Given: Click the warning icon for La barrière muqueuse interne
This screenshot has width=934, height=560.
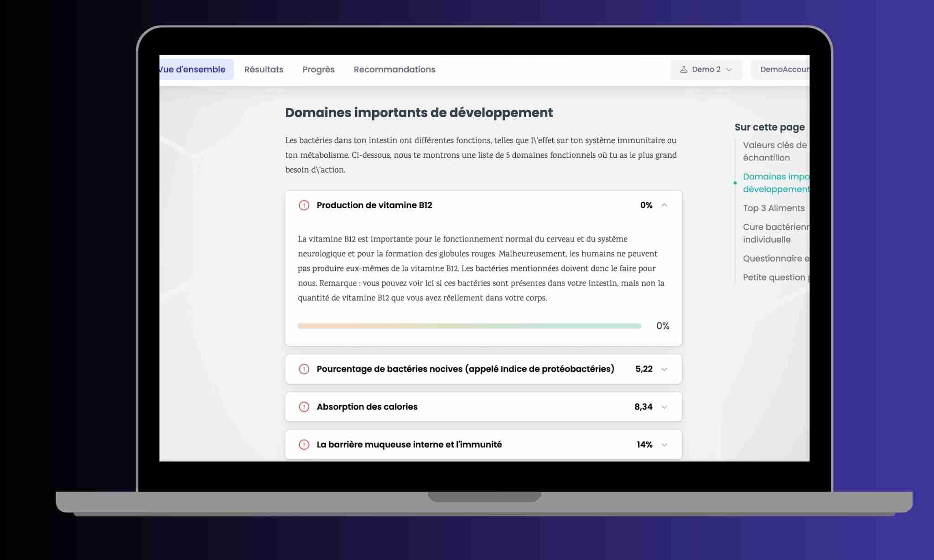Looking at the screenshot, I should pos(304,445).
